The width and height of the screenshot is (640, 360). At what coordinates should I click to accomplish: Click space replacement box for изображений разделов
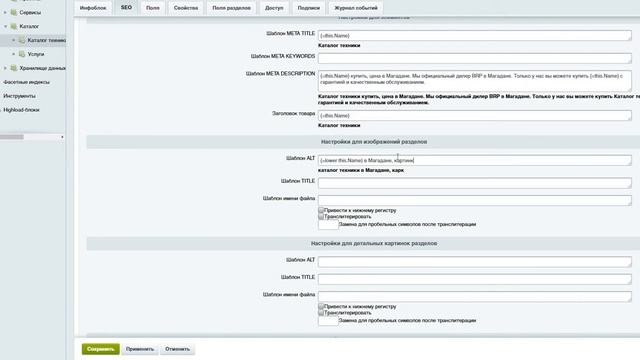[328, 224]
